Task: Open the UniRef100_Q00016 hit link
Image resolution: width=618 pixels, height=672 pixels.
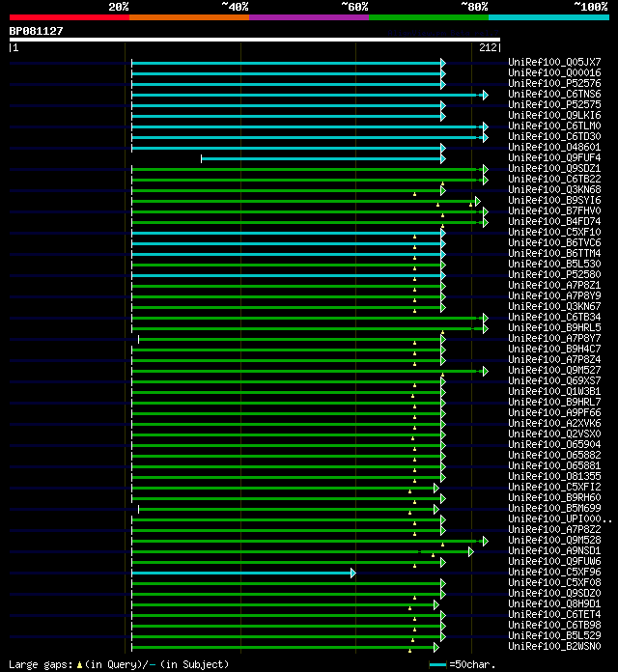Action: point(554,72)
